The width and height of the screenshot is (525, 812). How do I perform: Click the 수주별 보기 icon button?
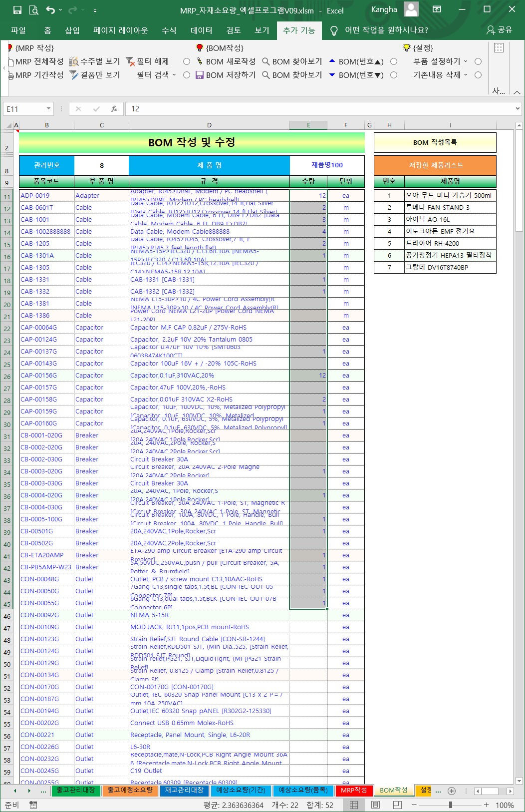74,61
